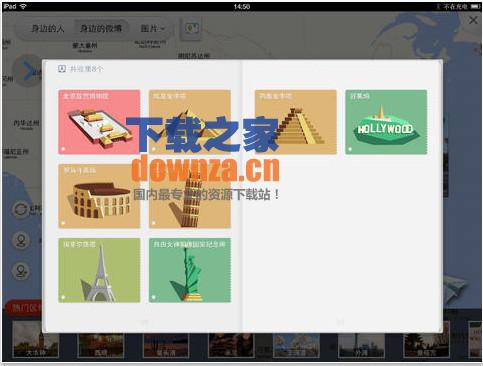Tap the add-location pin icon on the sidebar
Viewport: 483px width, 366px height.
21,271
